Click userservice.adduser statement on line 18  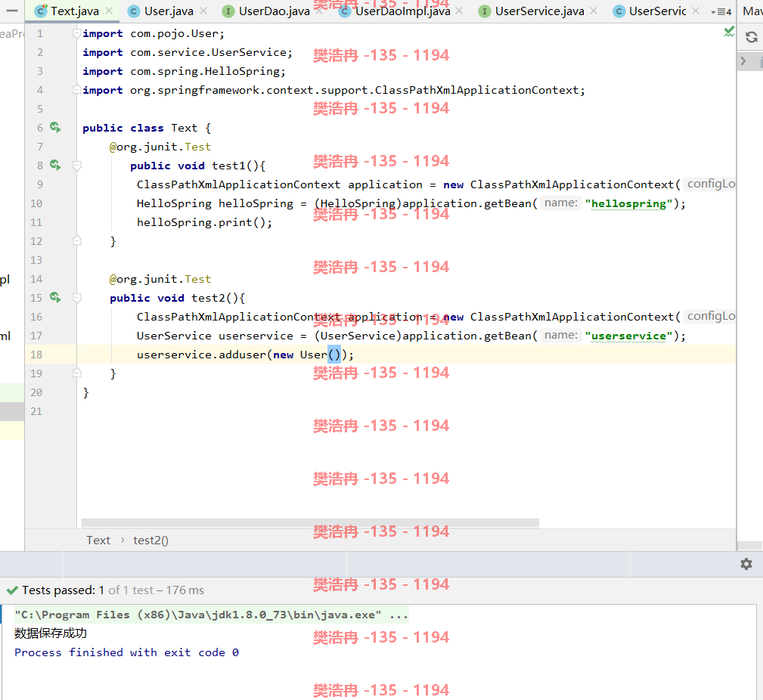(245, 354)
